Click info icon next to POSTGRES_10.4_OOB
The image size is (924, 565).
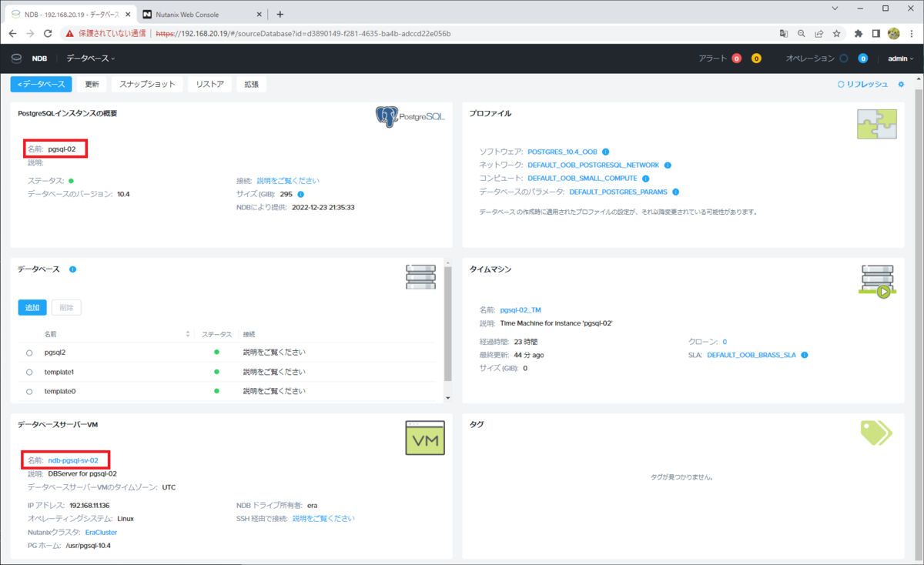606,152
